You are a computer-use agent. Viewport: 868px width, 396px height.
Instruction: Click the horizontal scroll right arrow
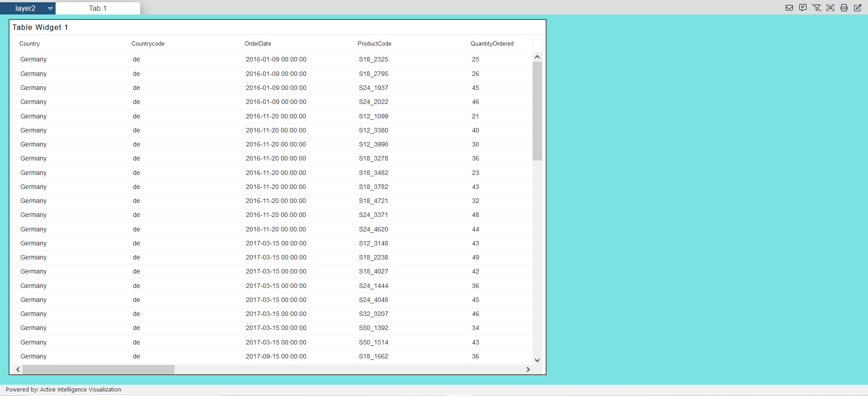pos(528,369)
